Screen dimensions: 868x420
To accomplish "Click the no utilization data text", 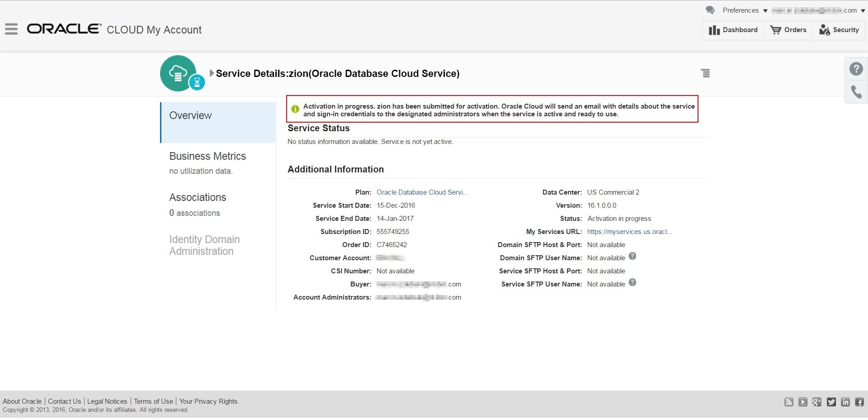I will tap(201, 171).
